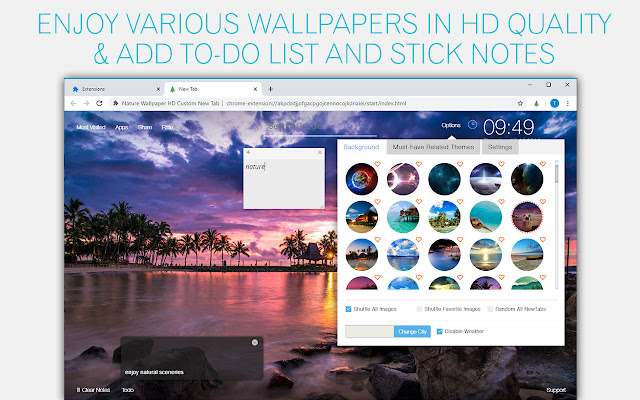Reload the page with the refresh icon
Image resolution: width=640 pixels, height=400 pixels.
click(x=99, y=103)
